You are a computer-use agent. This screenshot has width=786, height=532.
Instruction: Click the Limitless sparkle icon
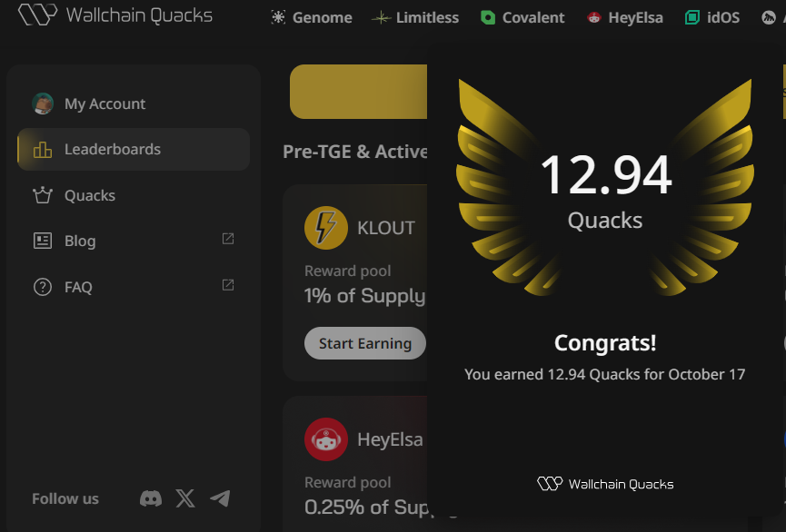click(x=381, y=18)
